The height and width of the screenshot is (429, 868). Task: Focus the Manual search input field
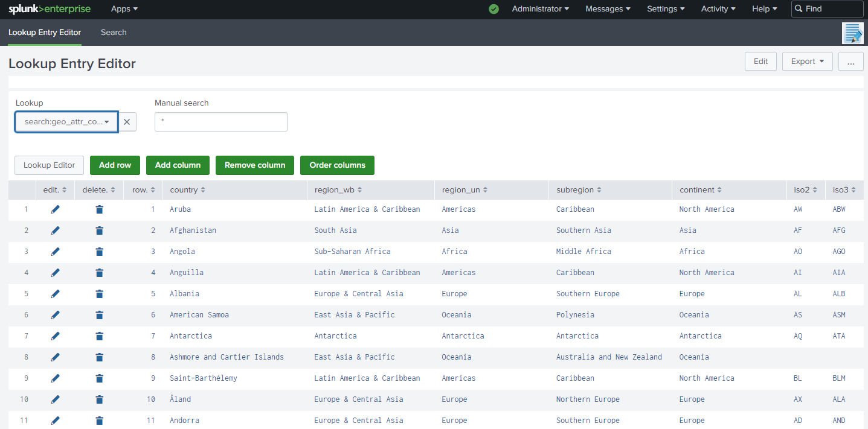pos(221,122)
